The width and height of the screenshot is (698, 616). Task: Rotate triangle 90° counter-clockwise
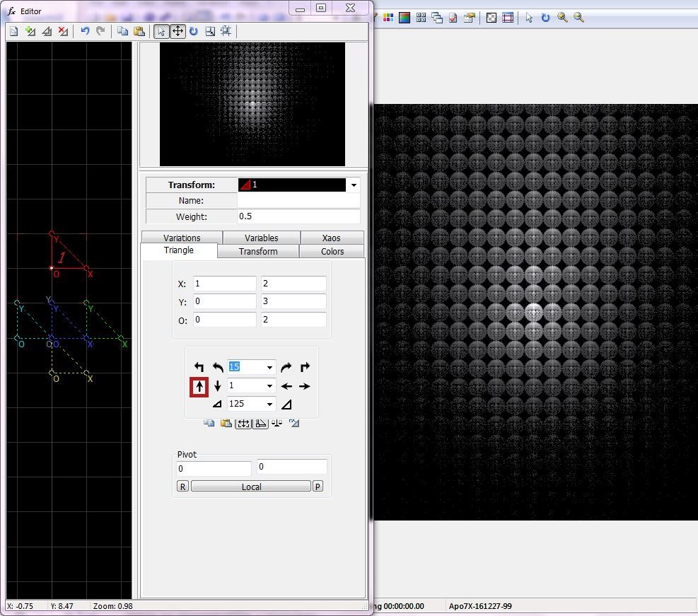pyautogui.click(x=199, y=367)
